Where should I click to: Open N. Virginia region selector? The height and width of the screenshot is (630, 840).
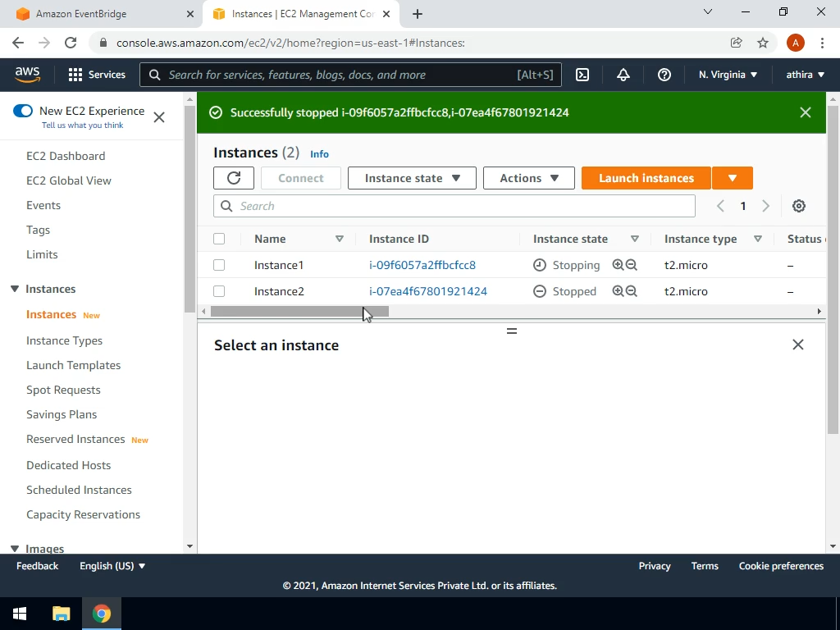(728, 75)
